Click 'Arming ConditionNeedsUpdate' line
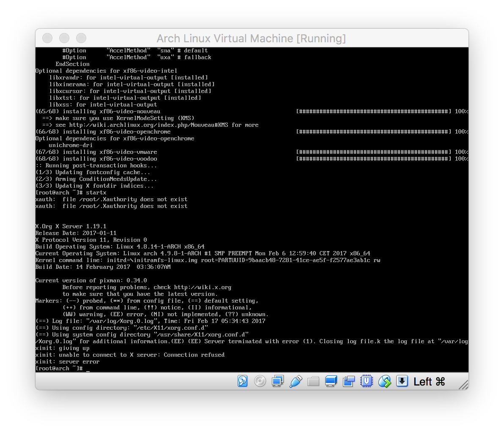Viewport: 504px width, 432px height. pos(96,179)
